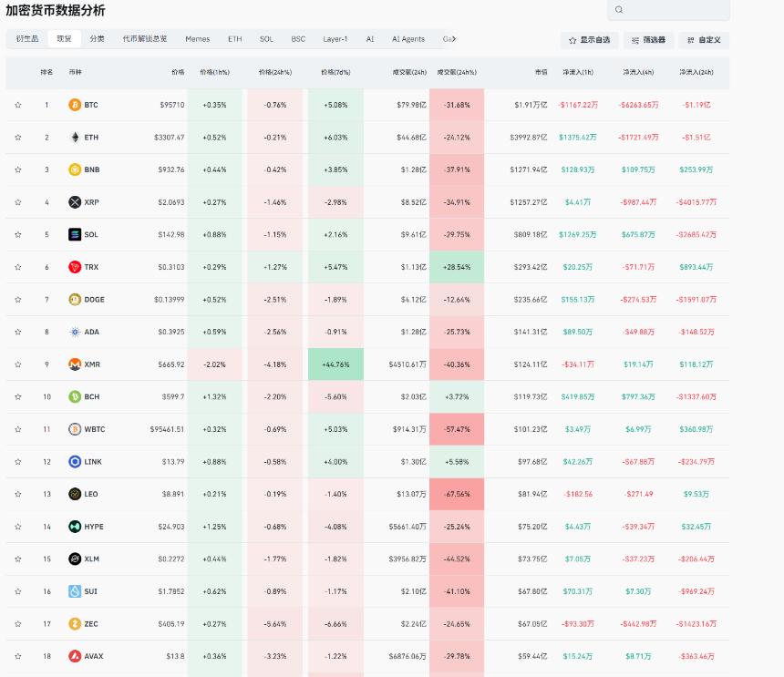Viewport: 784px width, 677px height.
Task: Toggle the star for AVAX
Action: (x=18, y=656)
